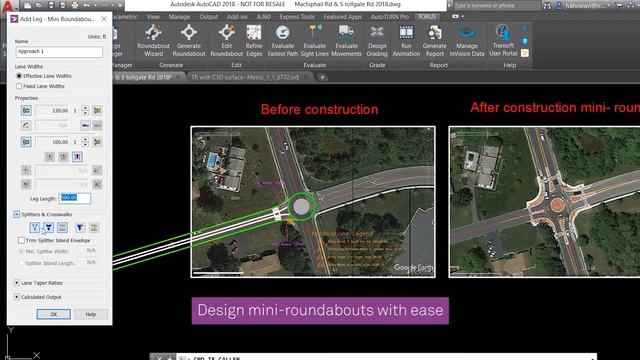Open the Featured Apps tab

[342, 17]
